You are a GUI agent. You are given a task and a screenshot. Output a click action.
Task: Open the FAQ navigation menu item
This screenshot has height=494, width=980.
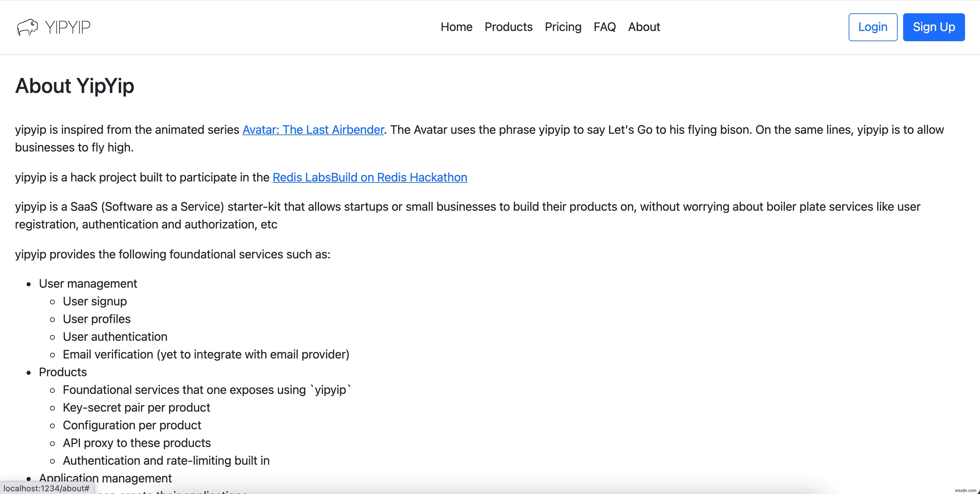pyautogui.click(x=604, y=27)
